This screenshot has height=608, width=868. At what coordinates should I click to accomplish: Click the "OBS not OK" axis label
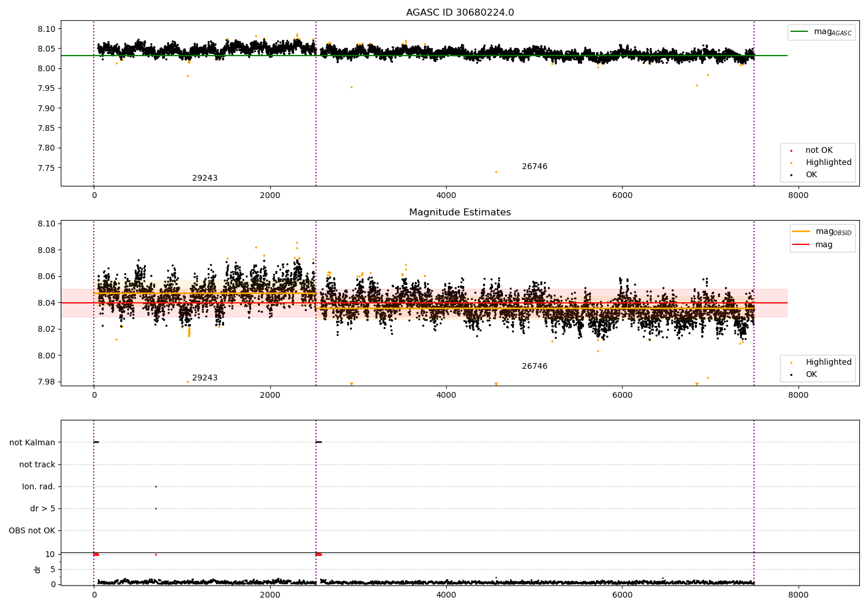pos(32,530)
